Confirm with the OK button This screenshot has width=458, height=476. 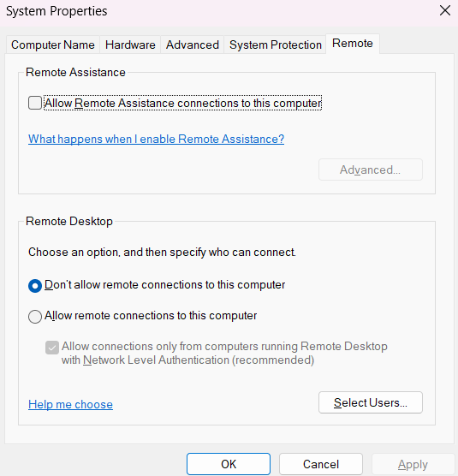[x=229, y=464]
